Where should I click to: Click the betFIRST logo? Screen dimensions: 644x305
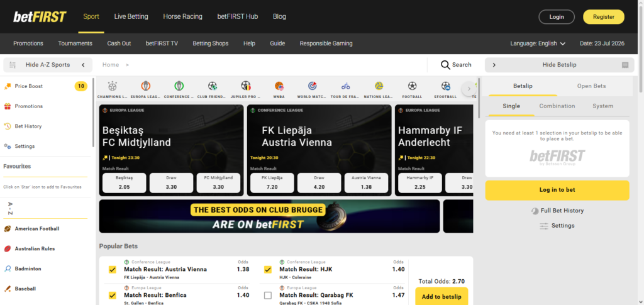click(x=40, y=17)
